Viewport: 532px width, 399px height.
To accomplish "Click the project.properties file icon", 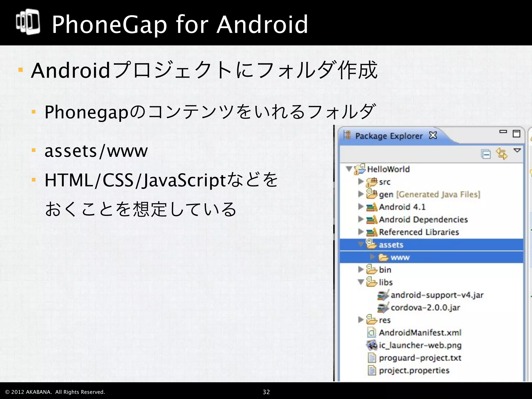I will pyautogui.click(x=372, y=370).
